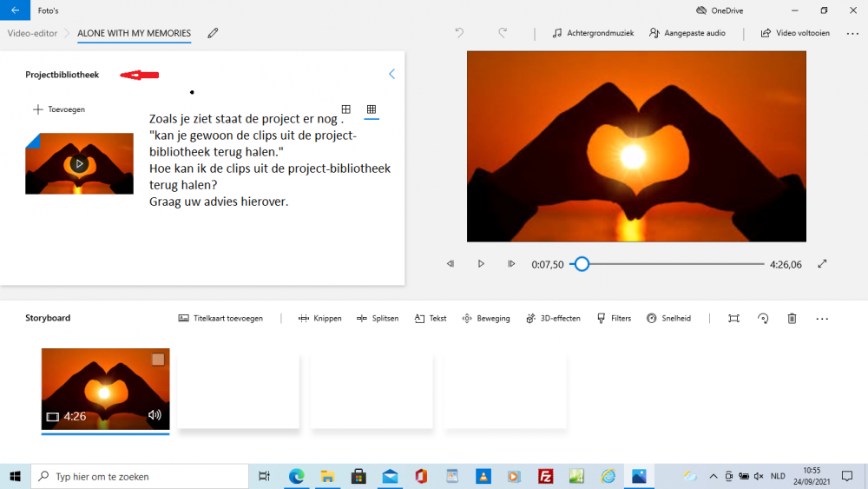Screen dimensions: 868x489
Task: Open the 3D-effecten tool
Action: tap(553, 319)
